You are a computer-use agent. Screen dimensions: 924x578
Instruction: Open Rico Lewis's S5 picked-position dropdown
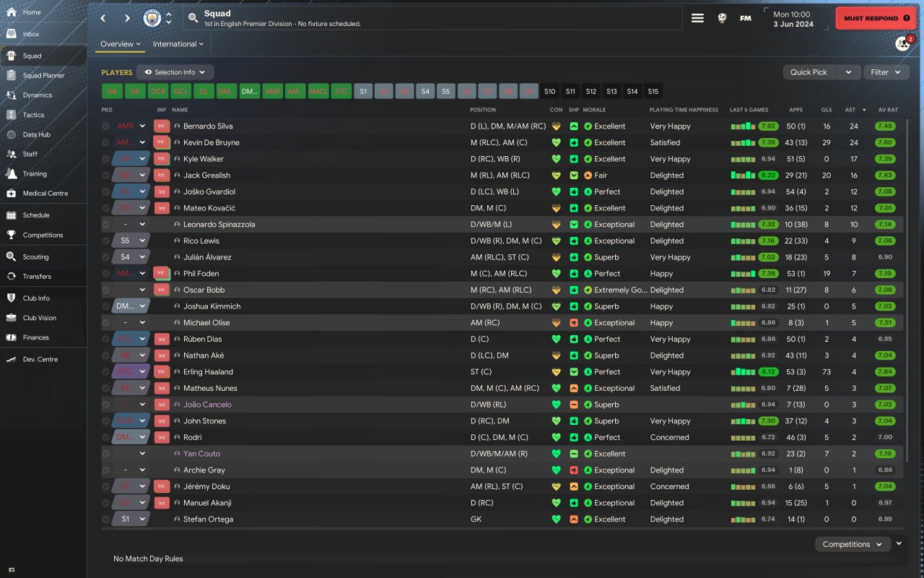(131, 241)
